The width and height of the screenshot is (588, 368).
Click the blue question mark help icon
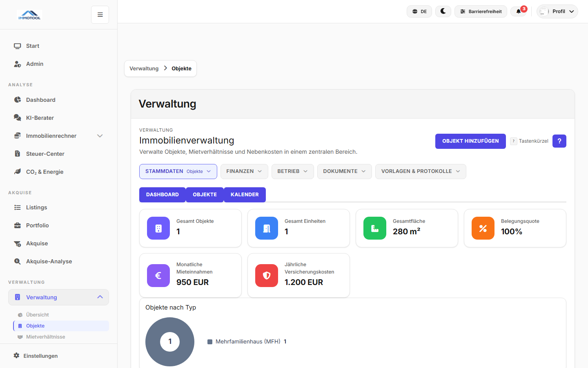click(x=559, y=141)
